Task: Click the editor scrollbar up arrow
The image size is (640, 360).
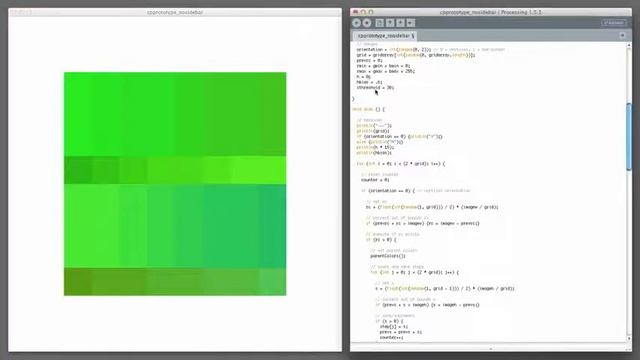Action: point(629,45)
